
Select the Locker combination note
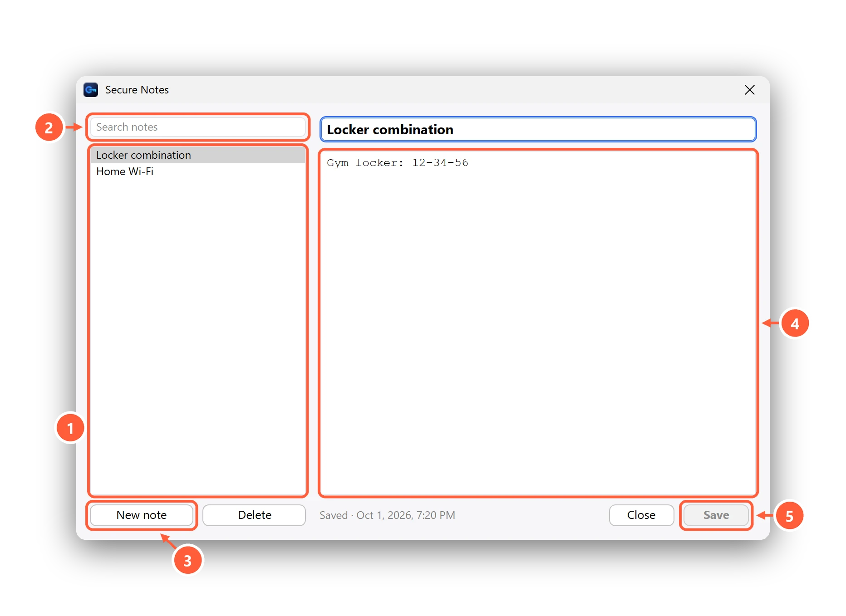click(x=198, y=155)
